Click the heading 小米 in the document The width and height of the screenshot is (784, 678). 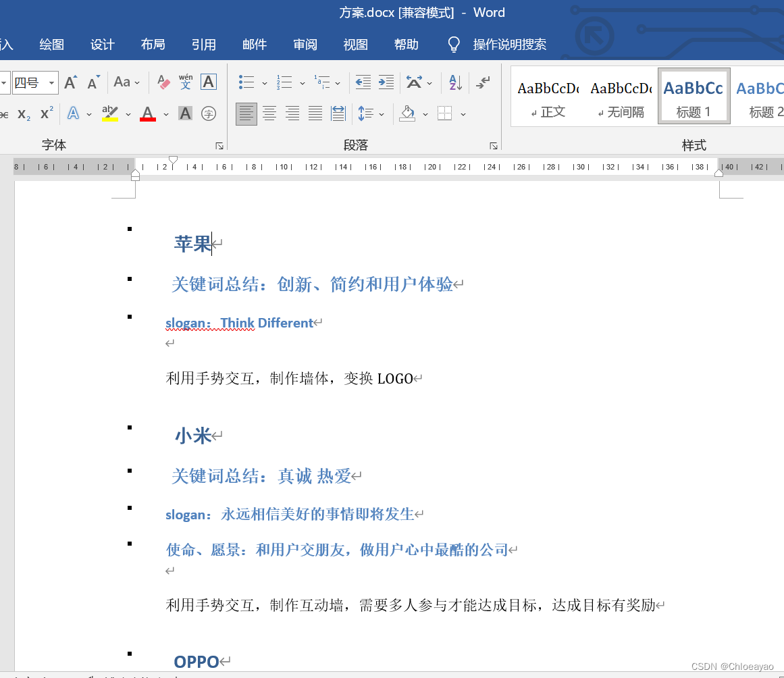[x=192, y=436]
